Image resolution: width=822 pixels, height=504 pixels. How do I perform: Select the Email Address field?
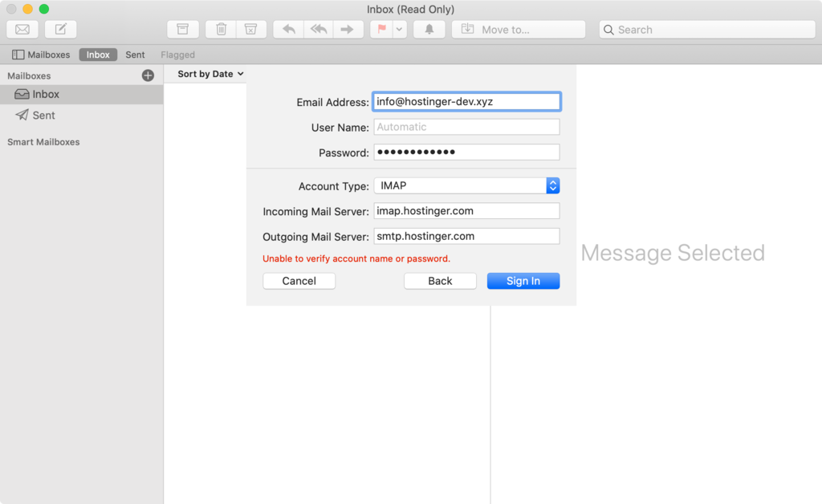(x=466, y=101)
